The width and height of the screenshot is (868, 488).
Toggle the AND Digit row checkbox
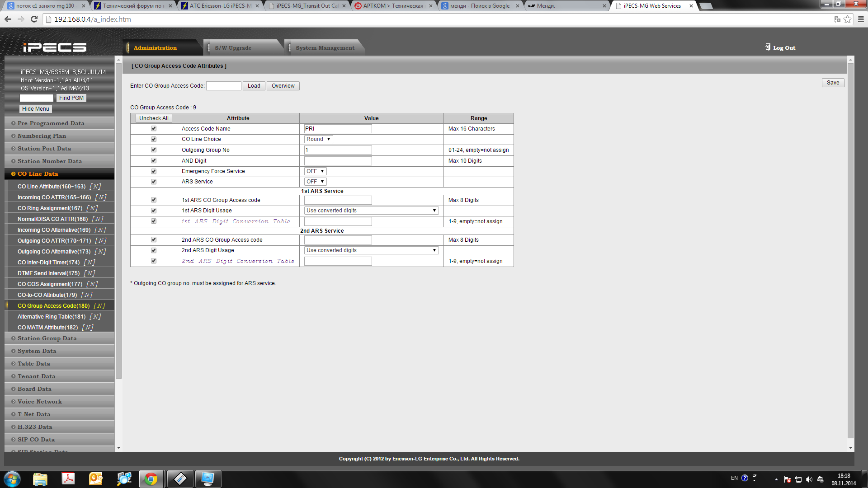pyautogui.click(x=154, y=161)
